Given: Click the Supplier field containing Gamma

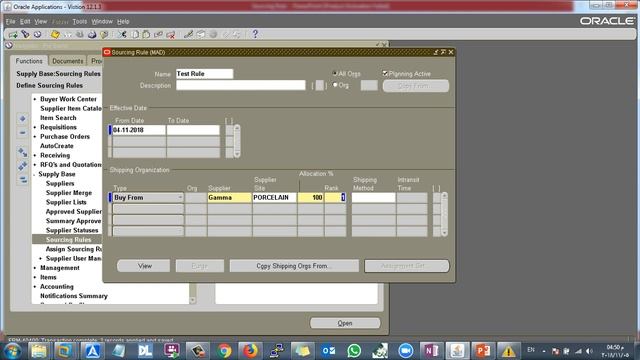Looking at the screenshot, I should pos(229,198).
